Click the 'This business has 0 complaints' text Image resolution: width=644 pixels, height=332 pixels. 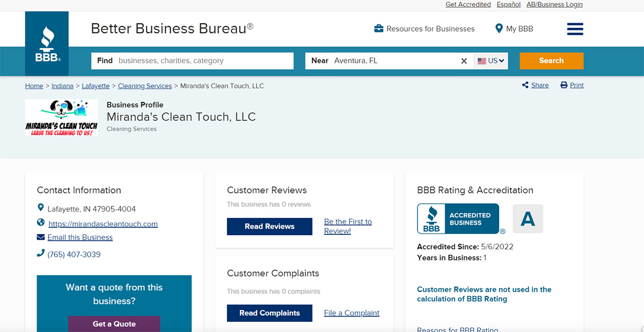274,291
